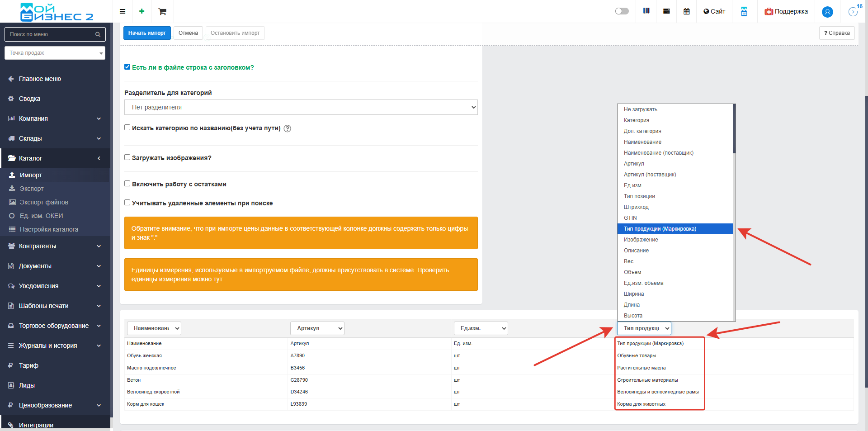The width and height of the screenshot is (868, 431).
Task: Enable 'Загружать изображения?' checkbox
Action: tap(127, 157)
